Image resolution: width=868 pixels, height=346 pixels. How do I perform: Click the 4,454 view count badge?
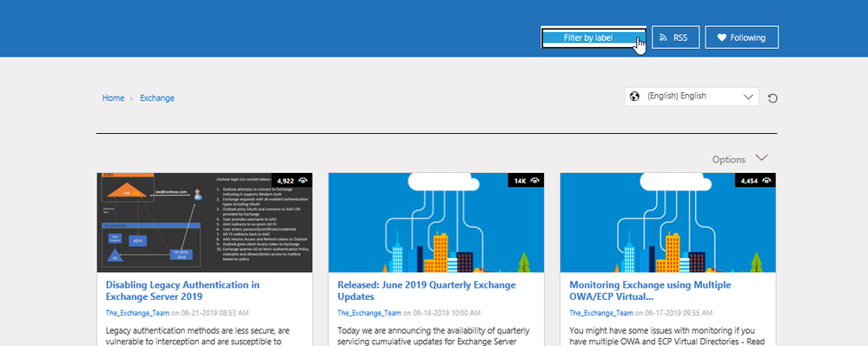tap(755, 181)
